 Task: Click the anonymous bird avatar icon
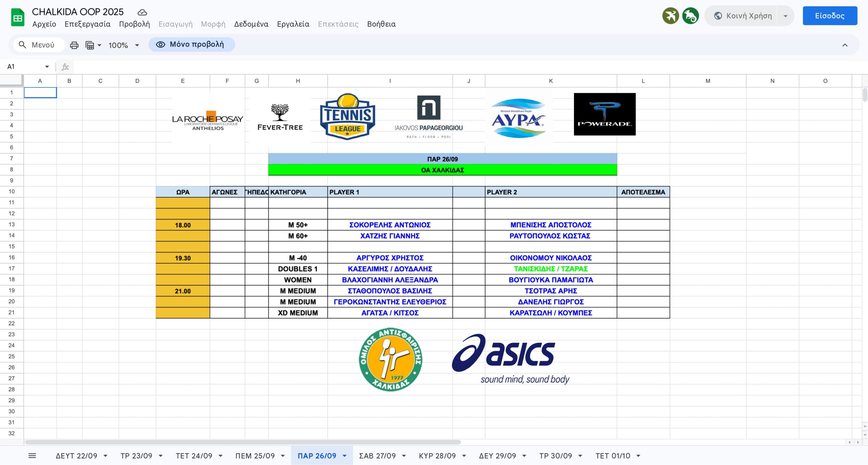point(671,16)
